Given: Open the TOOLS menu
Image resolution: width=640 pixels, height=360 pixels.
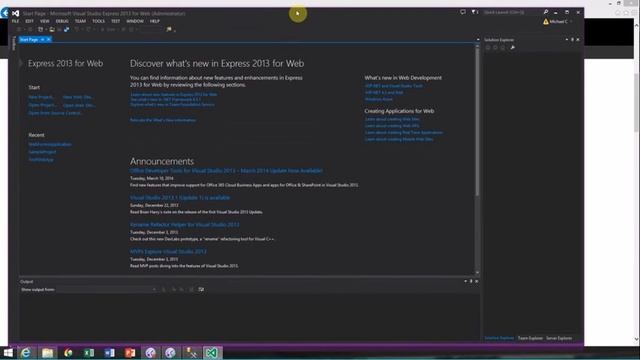Looking at the screenshot, I should (98, 21).
